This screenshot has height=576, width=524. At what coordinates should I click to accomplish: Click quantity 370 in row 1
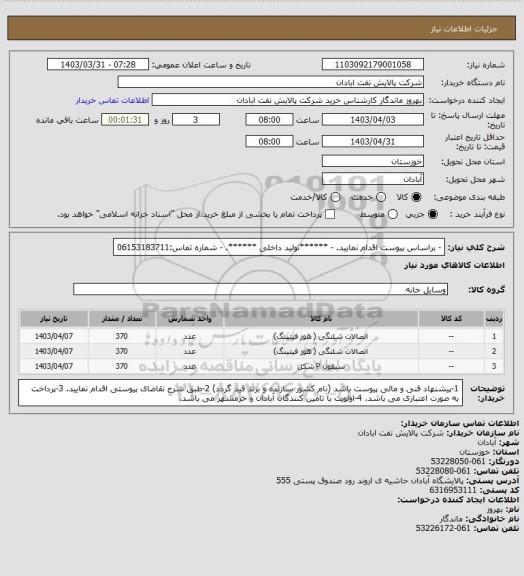(x=122, y=336)
